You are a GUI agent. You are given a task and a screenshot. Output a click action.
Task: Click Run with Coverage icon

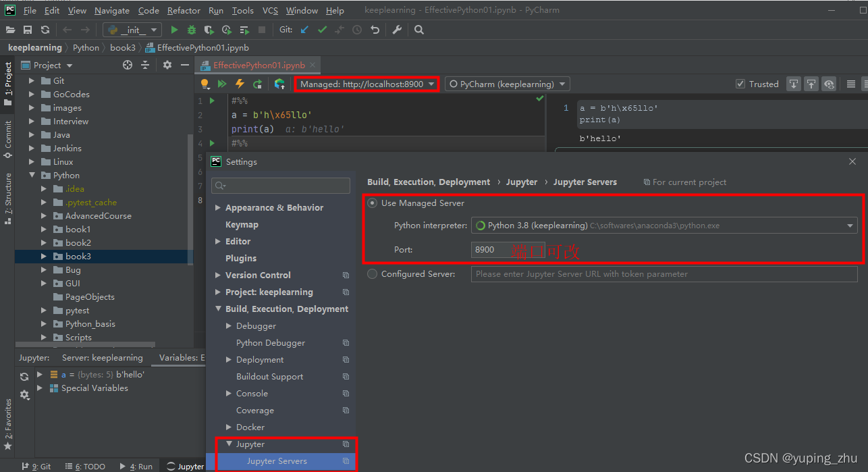pyautogui.click(x=209, y=30)
